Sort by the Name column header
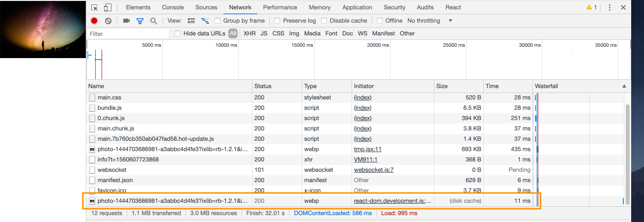This screenshot has width=644, height=222. point(169,86)
